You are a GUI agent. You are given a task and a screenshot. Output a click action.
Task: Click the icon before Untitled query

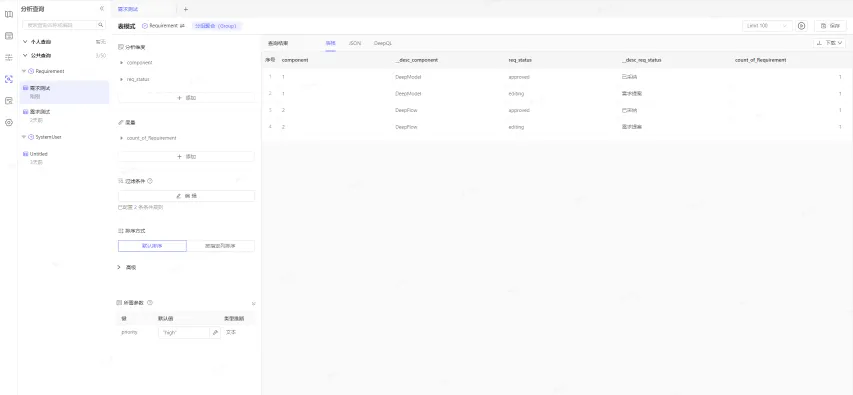[x=25, y=154]
